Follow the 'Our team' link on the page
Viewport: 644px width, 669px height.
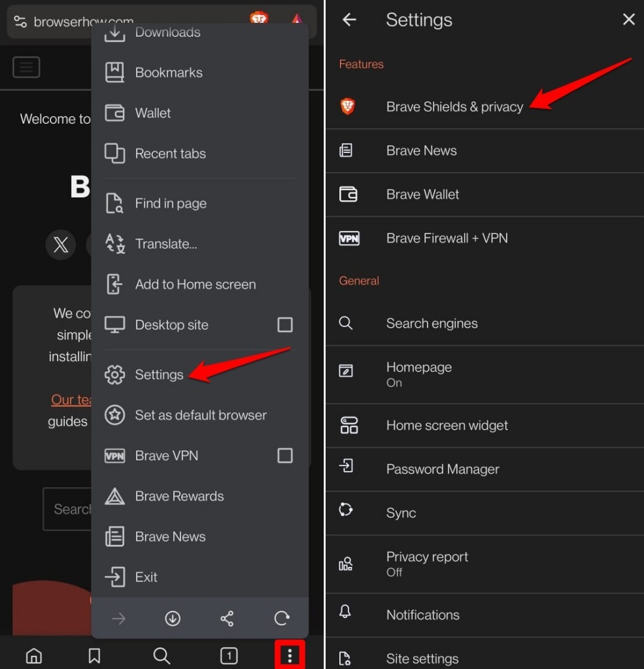(x=71, y=400)
